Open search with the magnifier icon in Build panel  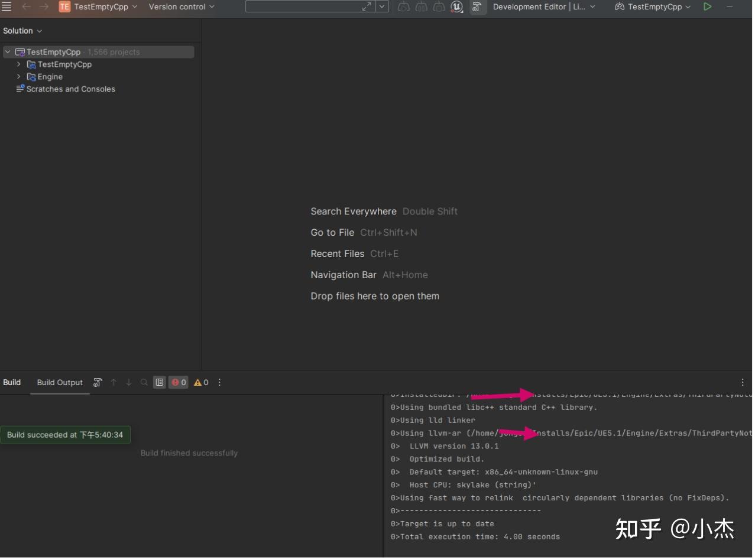144,382
